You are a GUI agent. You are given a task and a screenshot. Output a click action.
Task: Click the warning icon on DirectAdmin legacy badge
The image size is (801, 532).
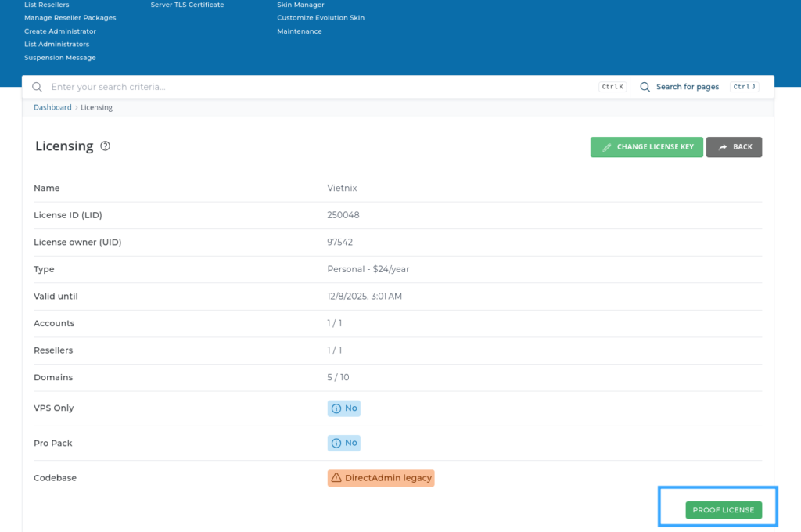pos(336,477)
